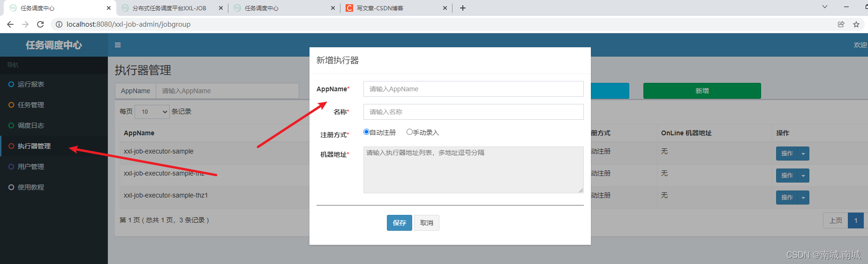Click the site info icon in address bar
The width and height of the screenshot is (868, 264).
point(59,24)
